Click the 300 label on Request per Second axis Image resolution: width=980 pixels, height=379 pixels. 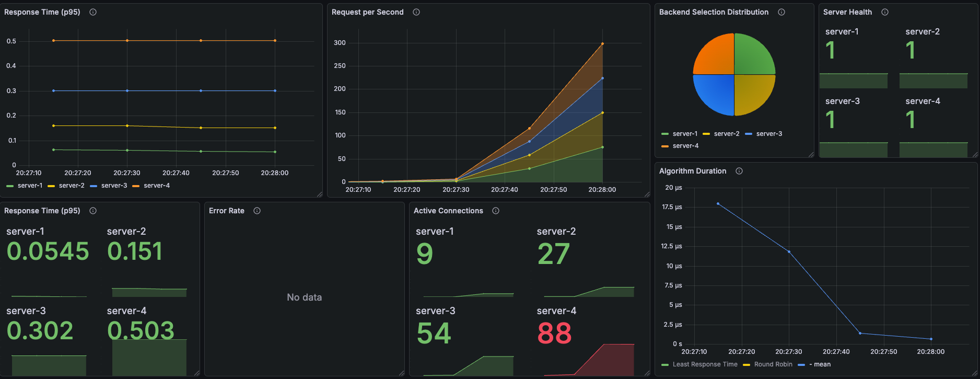click(340, 43)
